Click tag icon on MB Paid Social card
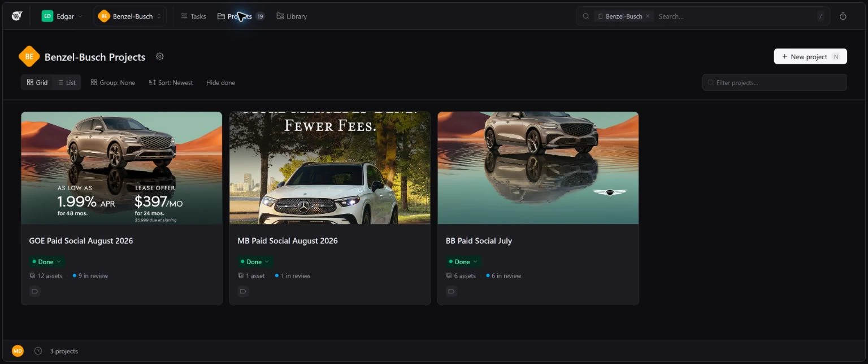Viewport: 868px width, 364px height. tap(243, 292)
